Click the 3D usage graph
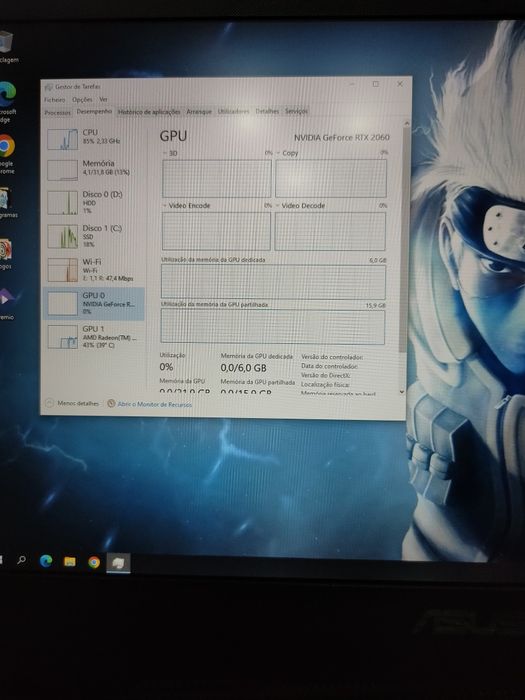The image size is (525, 700). [217, 178]
